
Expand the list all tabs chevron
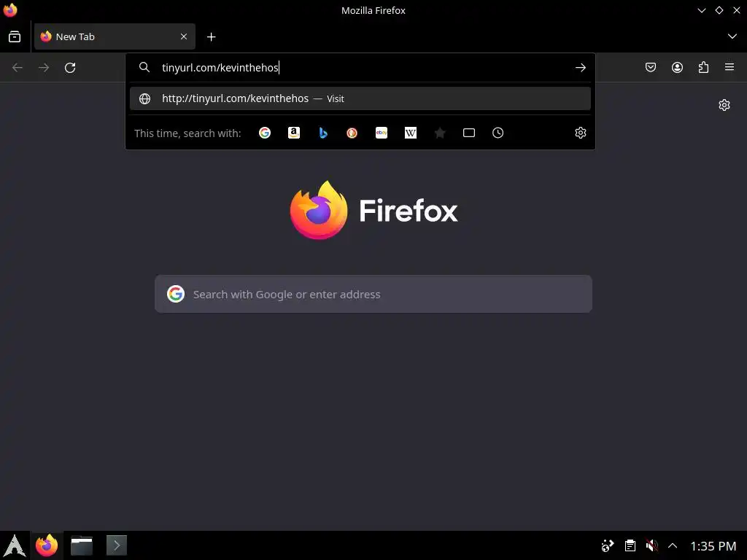pyautogui.click(x=732, y=36)
